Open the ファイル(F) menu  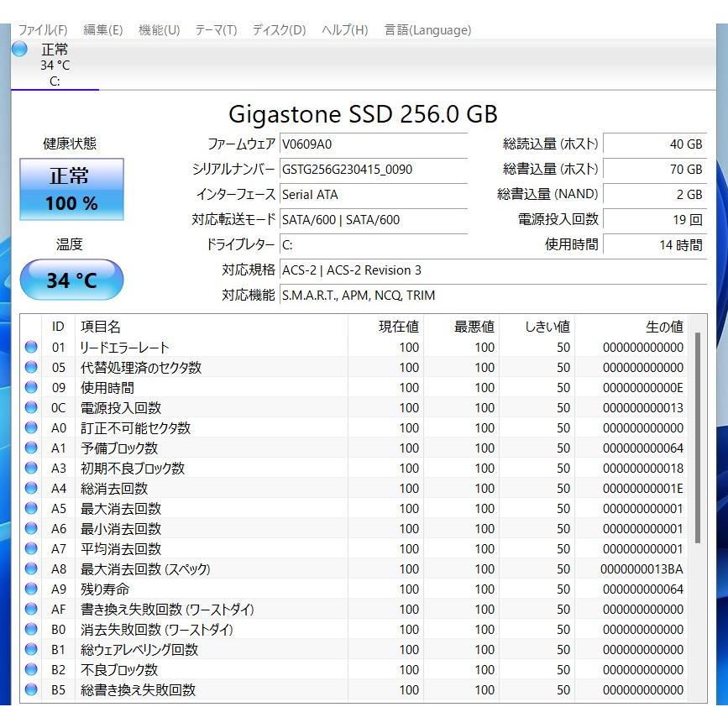(x=43, y=30)
